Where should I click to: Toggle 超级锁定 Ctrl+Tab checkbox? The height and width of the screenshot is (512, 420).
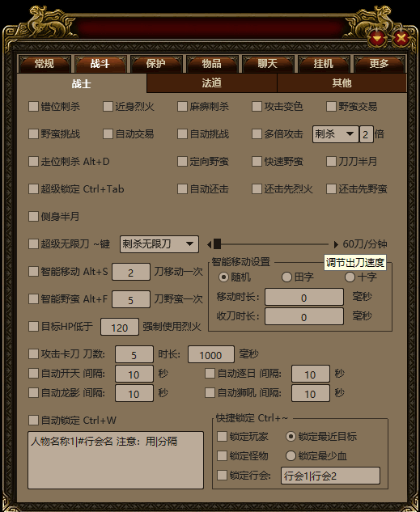pyautogui.click(x=33, y=188)
